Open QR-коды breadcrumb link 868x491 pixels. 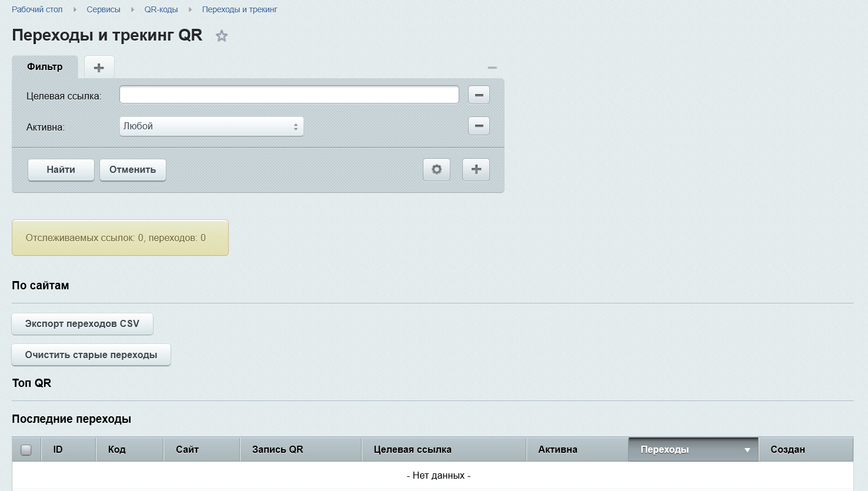pyautogui.click(x=161, y=9)
